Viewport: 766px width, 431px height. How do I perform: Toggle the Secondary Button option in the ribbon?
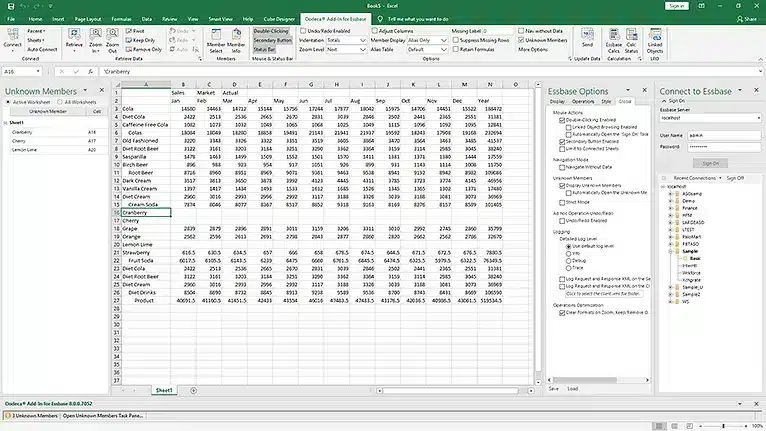tap(272, 40)
